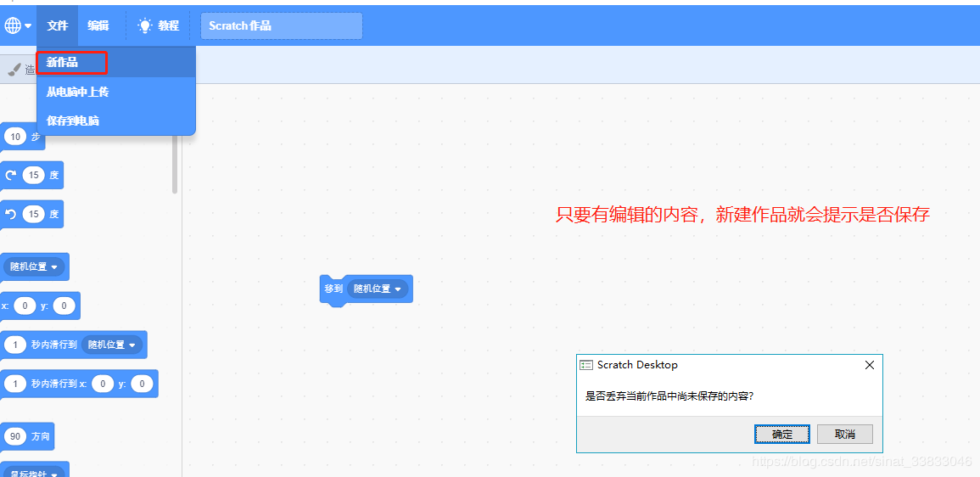Click x value in 秒内滑行到 x y block
The height and width of the screenshot is (477, 980).
pos(104,384)
